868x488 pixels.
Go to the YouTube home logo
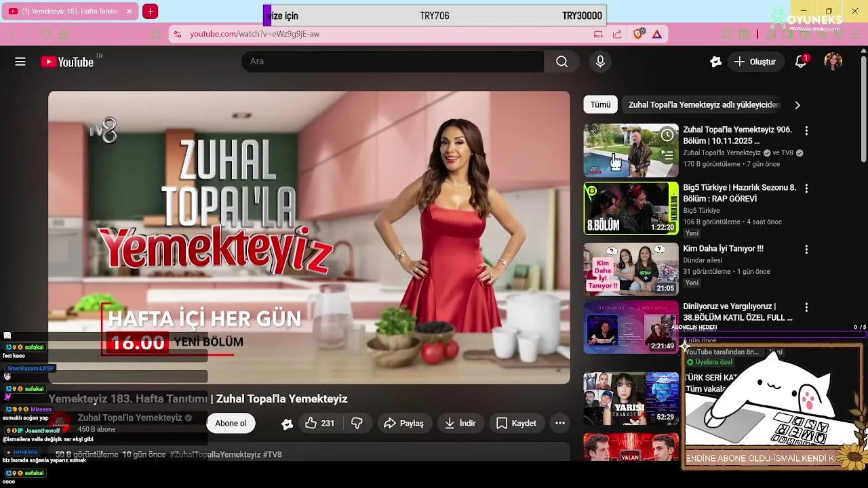pos(66,62)
